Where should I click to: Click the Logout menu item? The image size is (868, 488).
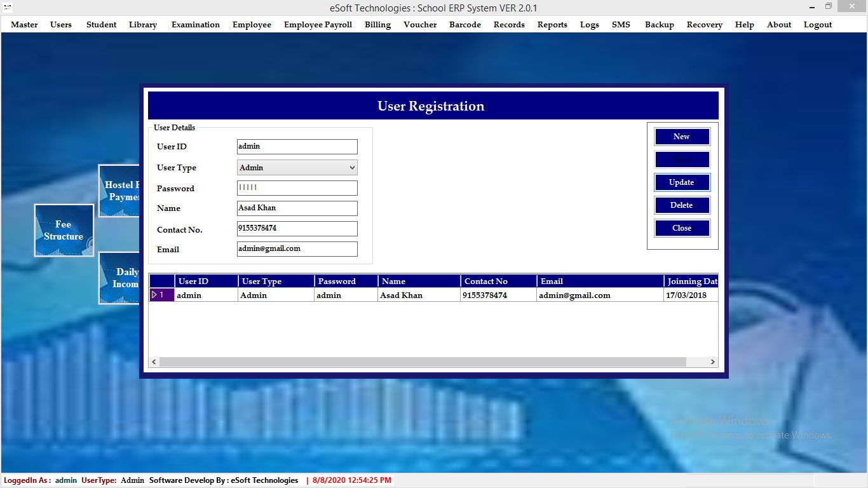[817, 25]
